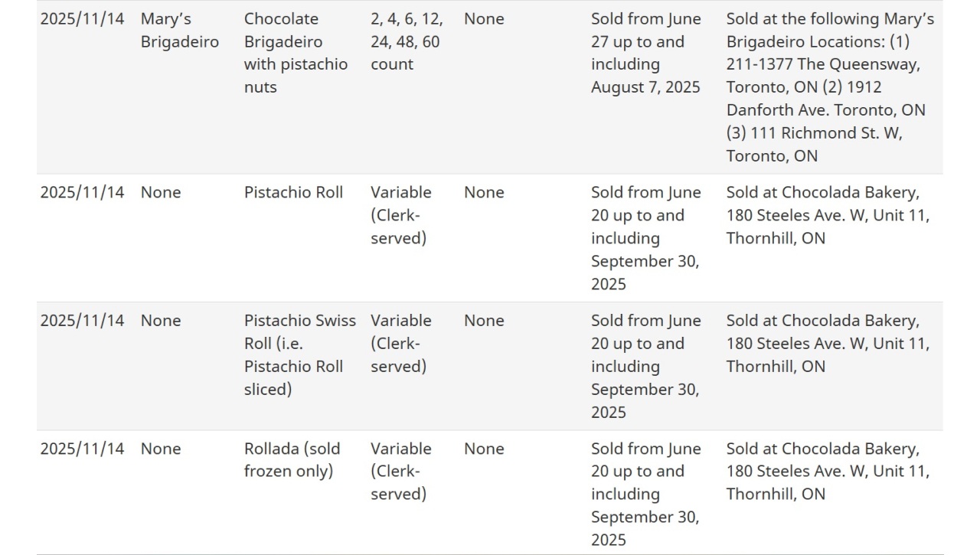
Task: Click the Rollada row Chocolada Bakery address
Action: pyautogui.click(x=828, y=471)
